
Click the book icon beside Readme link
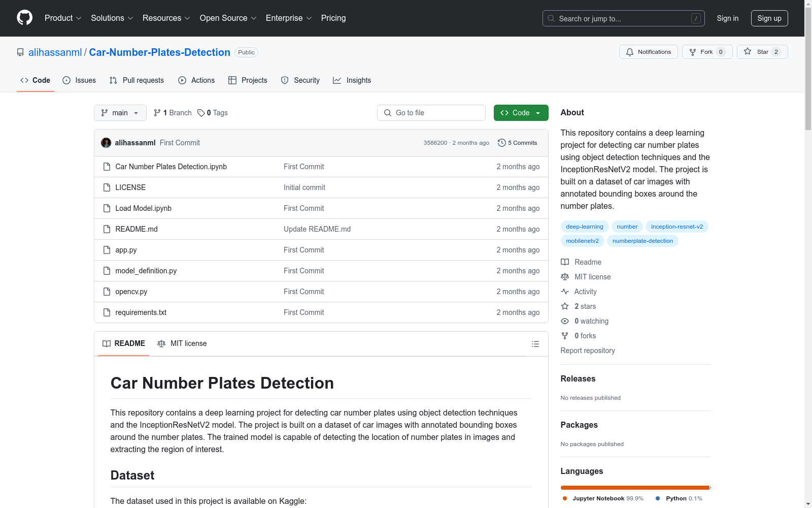click(x=565, y=262)
